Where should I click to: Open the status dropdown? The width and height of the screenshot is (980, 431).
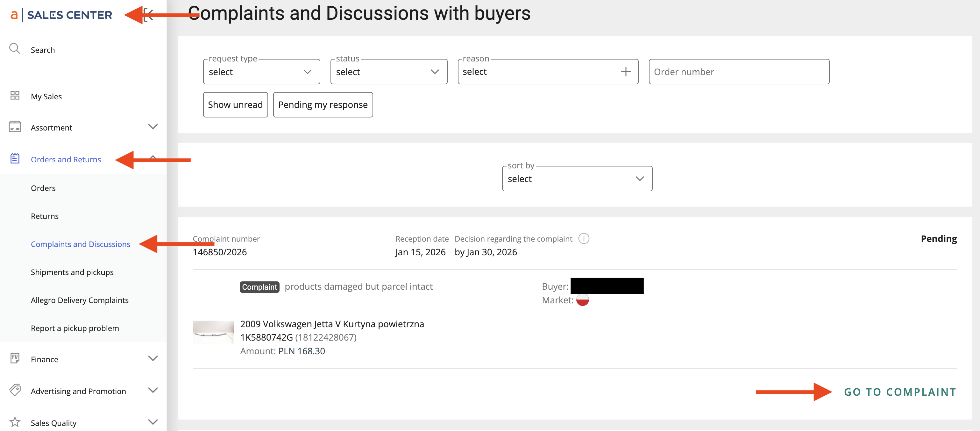click(x=388, y=72)
